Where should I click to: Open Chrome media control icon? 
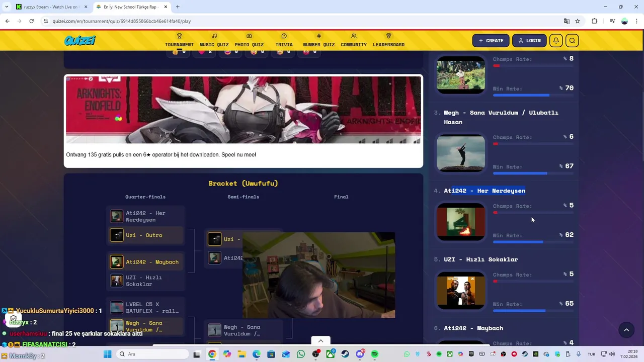point(612,21)
